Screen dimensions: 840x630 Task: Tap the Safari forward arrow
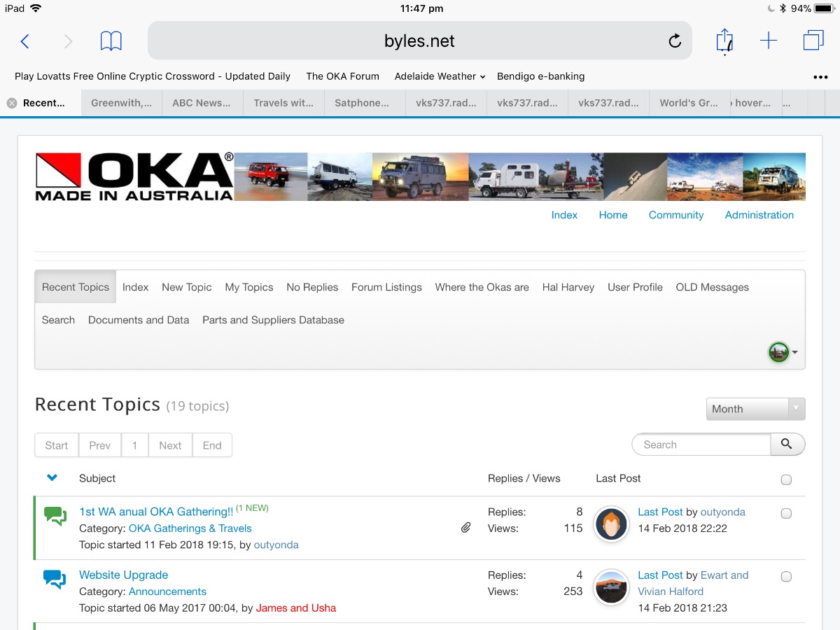pyautogui.click(x=68, y=41)
